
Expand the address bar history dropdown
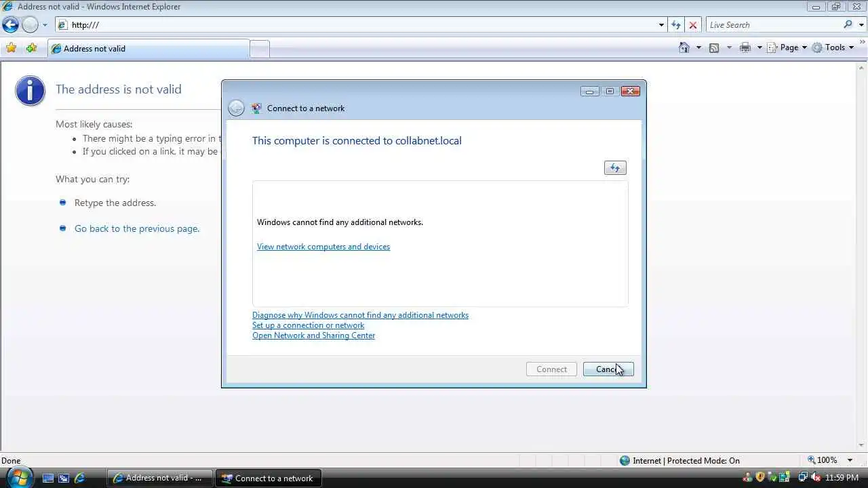[x=661, y=25]
